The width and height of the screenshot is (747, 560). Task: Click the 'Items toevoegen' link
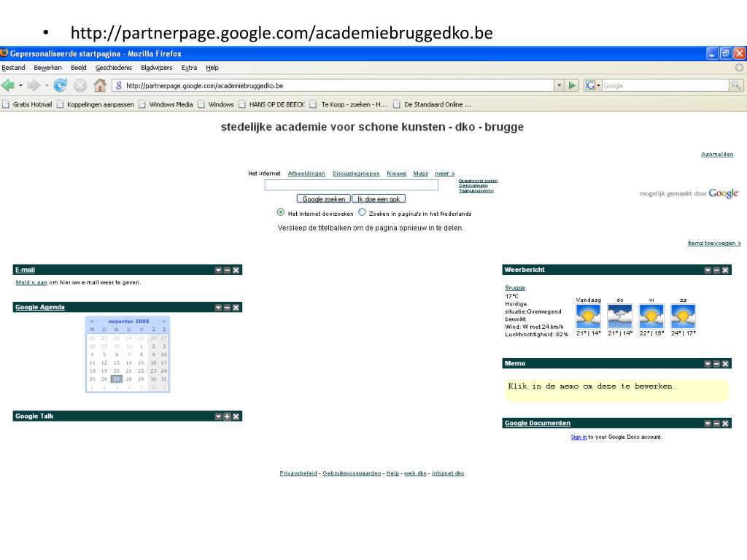pos(714,244)
